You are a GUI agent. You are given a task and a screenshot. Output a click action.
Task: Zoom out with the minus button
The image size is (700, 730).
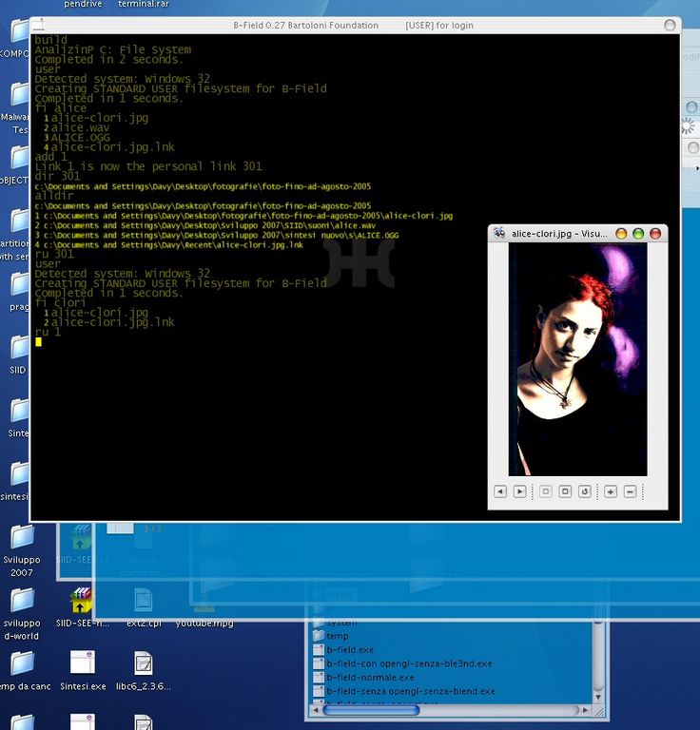630,491
